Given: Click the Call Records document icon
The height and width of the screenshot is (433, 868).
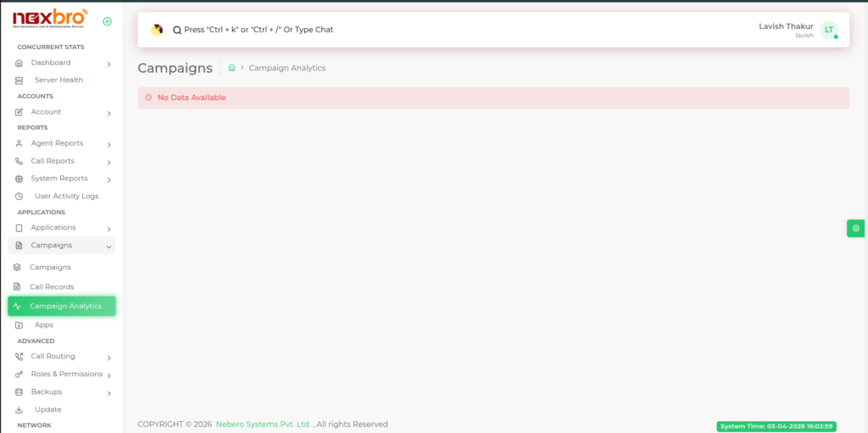Looking at the screenshot, I should 17,287.
